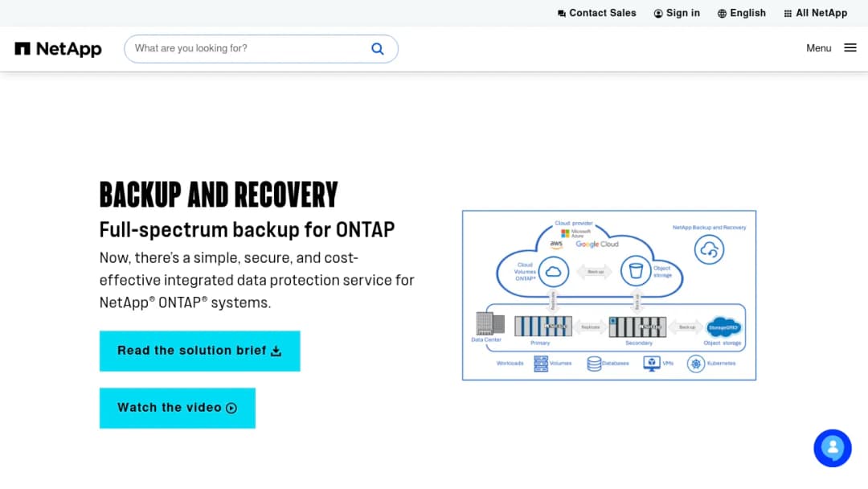Open the hamburger Menu icon
This screenshot has height=489, width=868.
tap(850, 48)
